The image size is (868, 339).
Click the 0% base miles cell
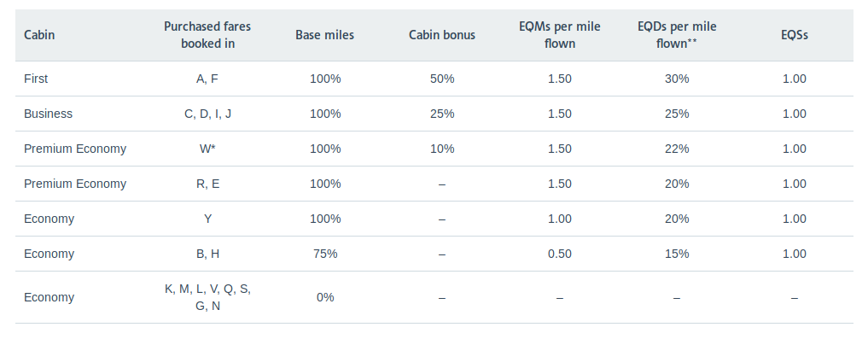pos(325,297)
